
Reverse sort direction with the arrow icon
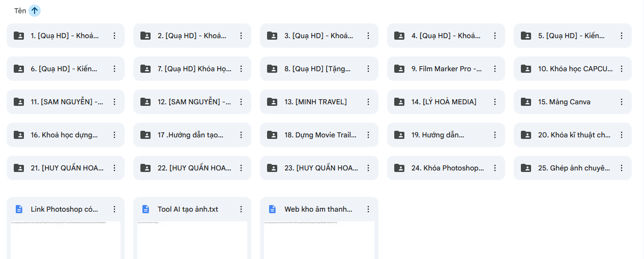tap(35, 11)
